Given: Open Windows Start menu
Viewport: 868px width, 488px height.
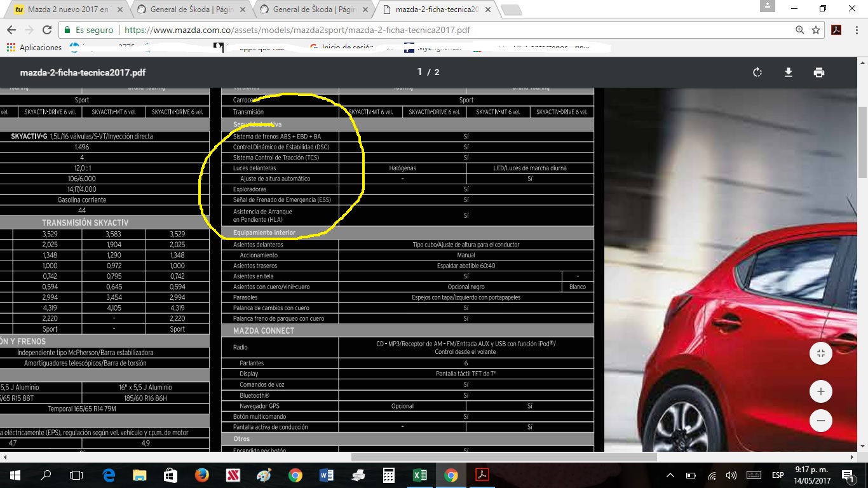Looking at the screenshot, I should point(15,475).
